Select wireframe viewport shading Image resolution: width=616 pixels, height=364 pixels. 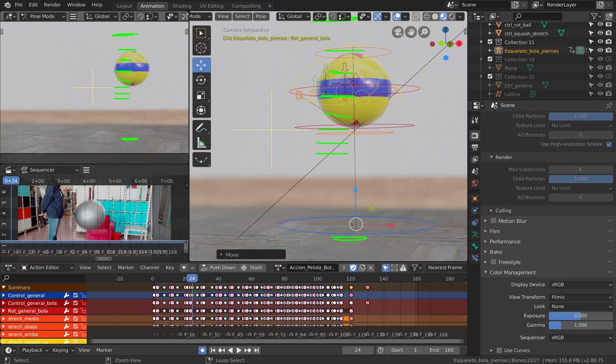click(427, 16)
